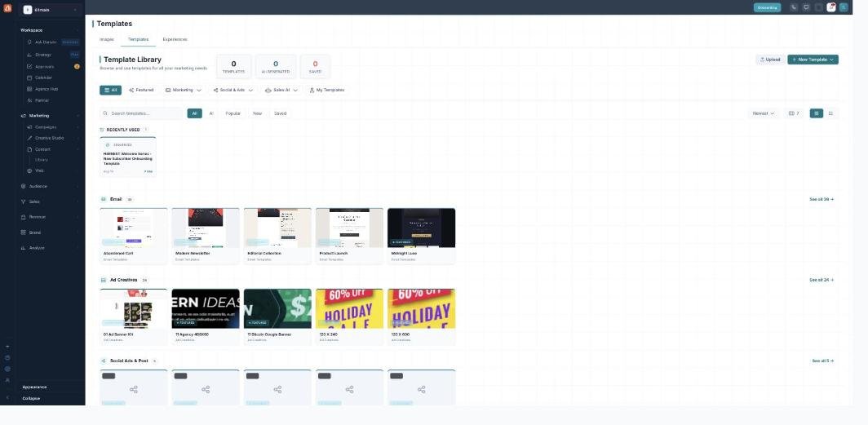Viewport: 868px width, 425px height.
Task: Expand the Revenue sidebar section
Action: (x=50, y=217)
